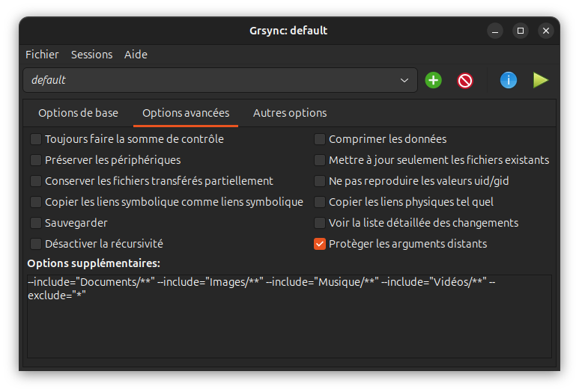Switch to Options de base tab
Image resolution: width=579 pixels, height=392 pixels.
click(x=79, y=113)
